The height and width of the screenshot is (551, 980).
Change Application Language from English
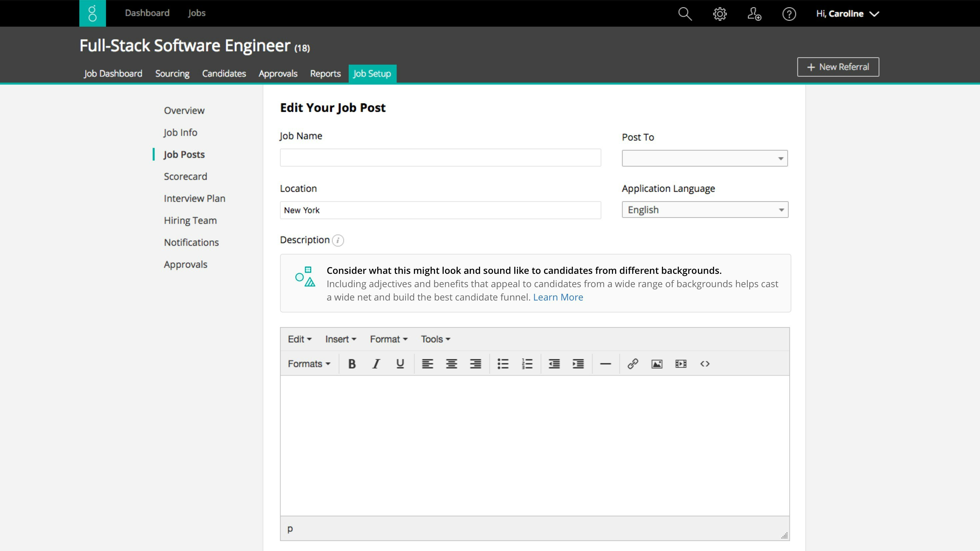tap(704, 210)
